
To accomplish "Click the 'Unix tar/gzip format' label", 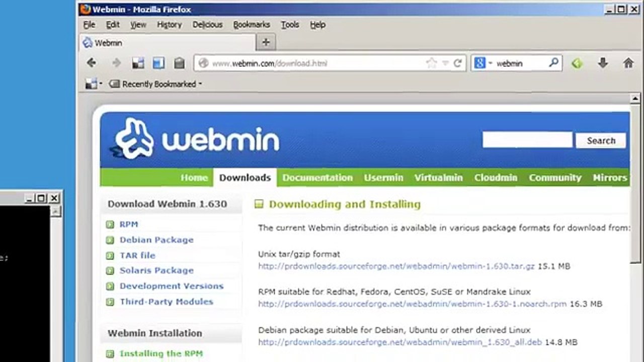I will pos(299,254).
